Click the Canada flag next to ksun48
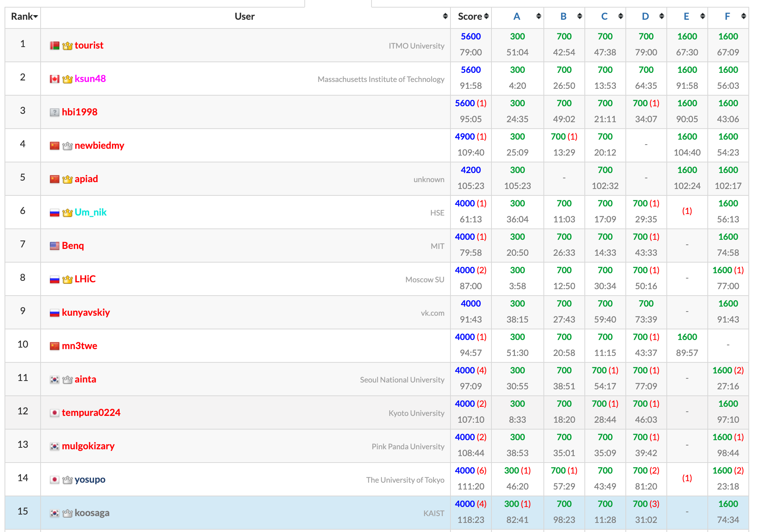This screenshot has height=532, width=759. pos(55,79)
